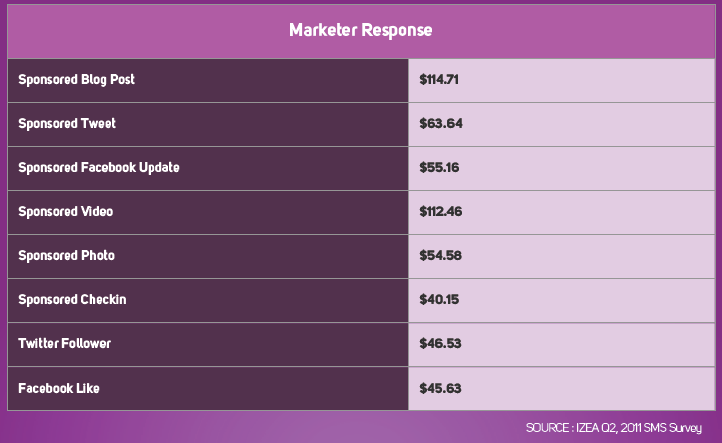Select the $63.64 price value
The height and width of the screenshot is (443, 722).
point(441,124)
